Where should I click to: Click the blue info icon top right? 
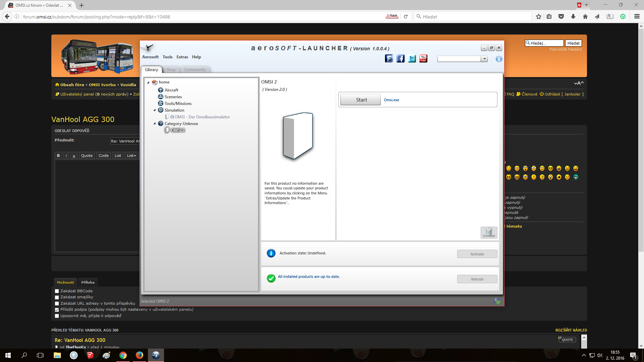coord(499,59)
